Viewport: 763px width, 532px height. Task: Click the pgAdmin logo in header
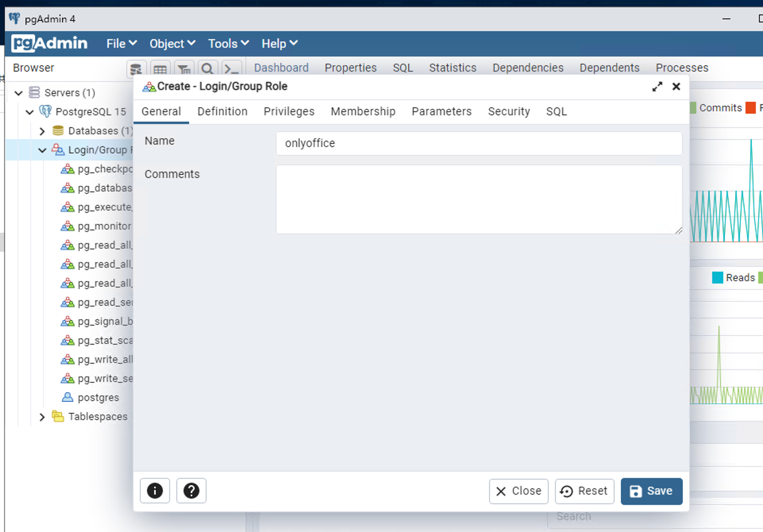[x=49, y=43]
